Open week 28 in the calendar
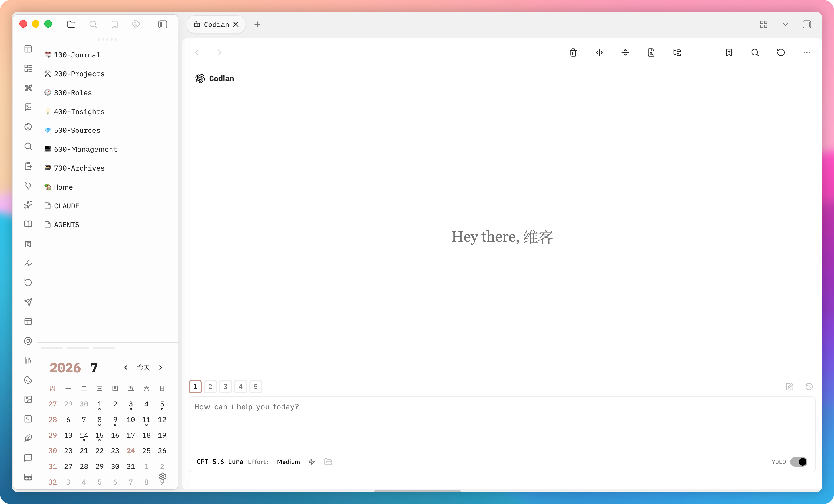 pos(52,419)
